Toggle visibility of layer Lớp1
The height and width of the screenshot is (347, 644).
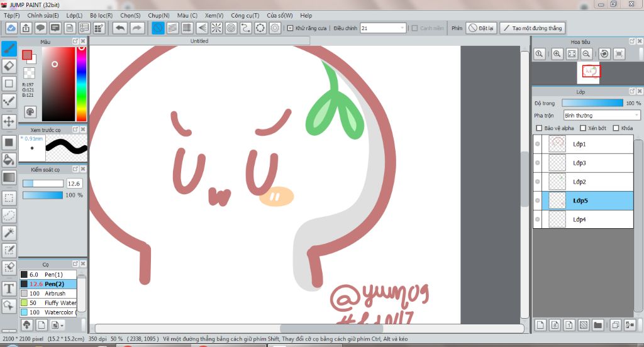click(x=538, y=144)
